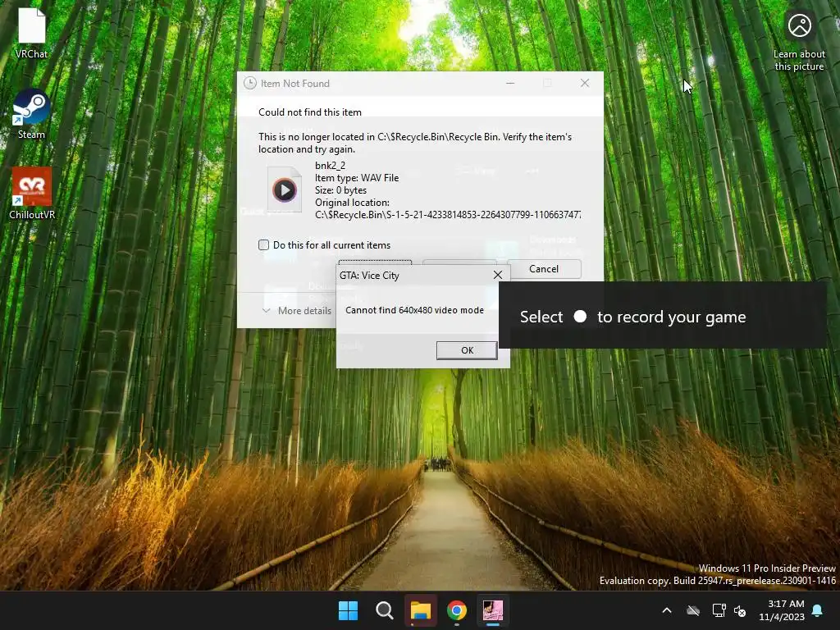Click OK in GTA: Vice City dialog
This screenshot has width=840, height=630.
pos(467,349)
